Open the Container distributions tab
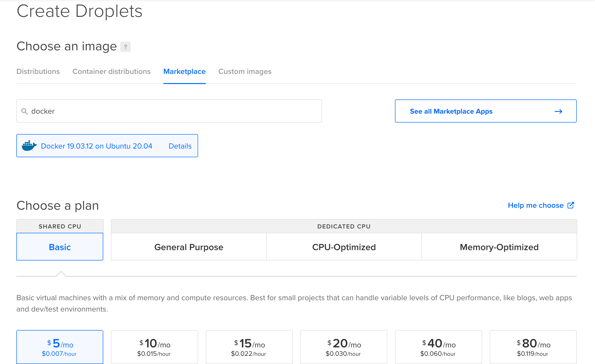The image size is (595, 364). [111, 71]
